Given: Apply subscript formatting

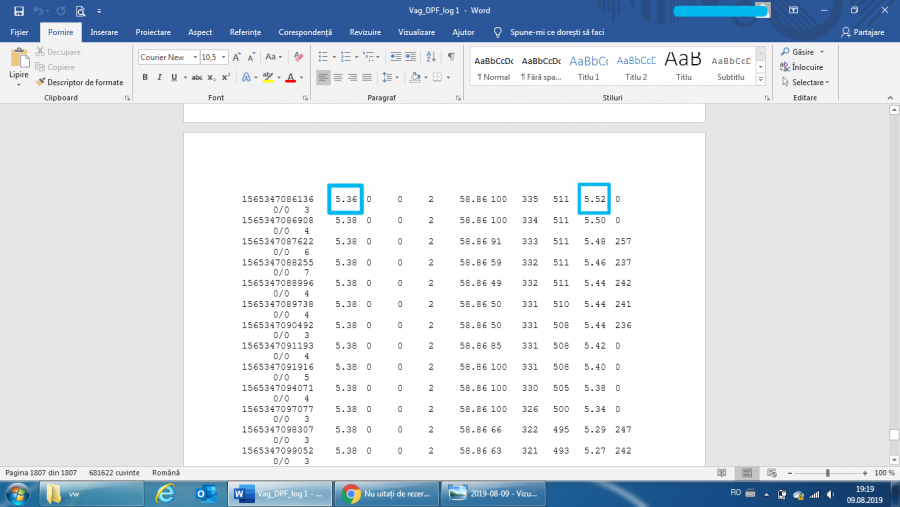Looking at the screenshot, I should (x=212, y=77).
